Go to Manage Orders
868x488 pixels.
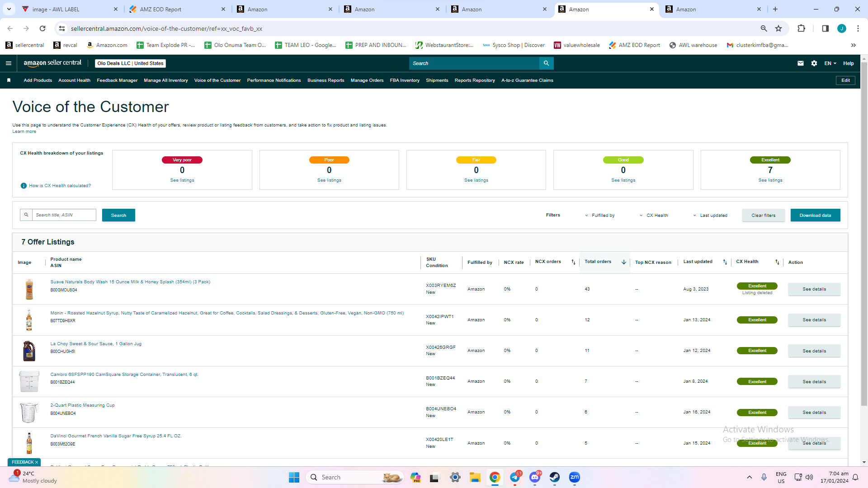(x=367, y=80)
